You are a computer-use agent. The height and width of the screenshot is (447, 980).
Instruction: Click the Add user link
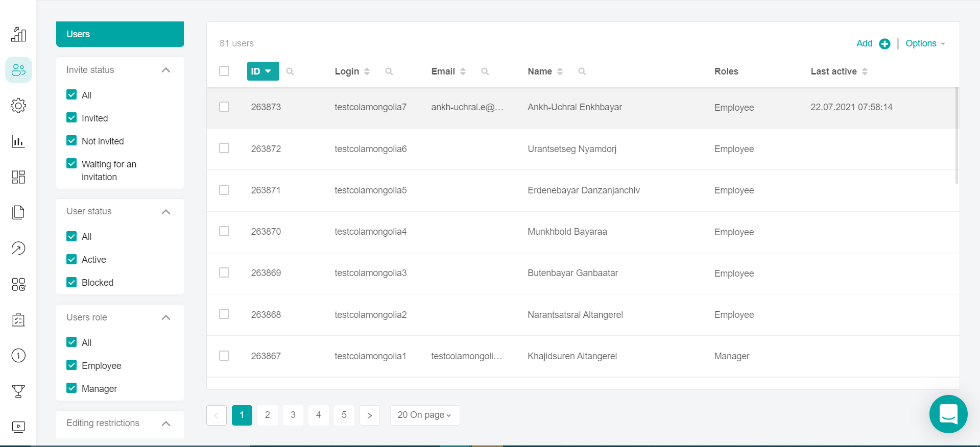point(864,44)
